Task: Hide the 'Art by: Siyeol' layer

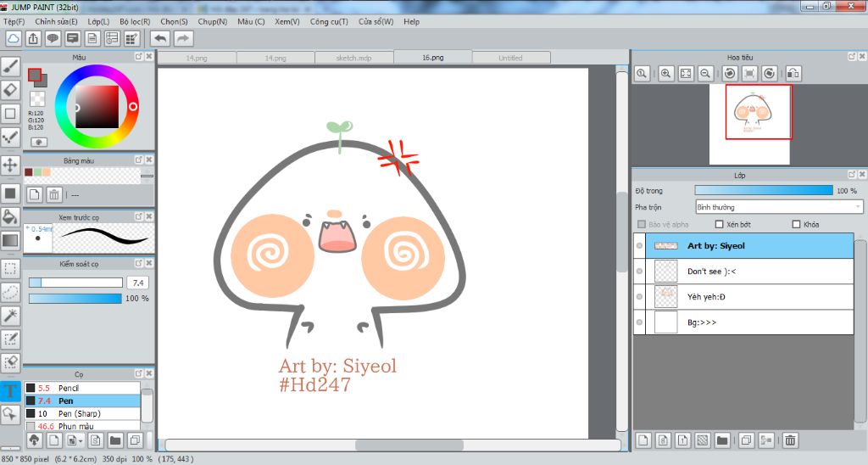Action: (x=640, y=245)
